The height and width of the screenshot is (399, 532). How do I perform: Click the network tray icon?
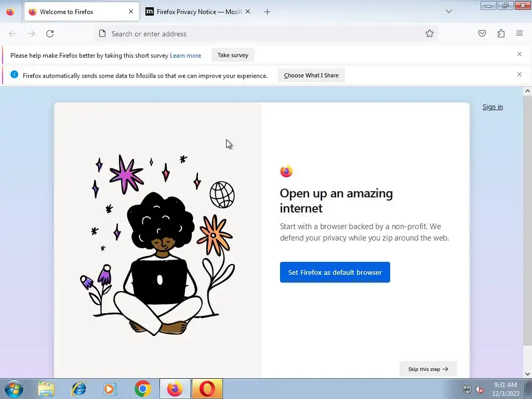[467, 389]
